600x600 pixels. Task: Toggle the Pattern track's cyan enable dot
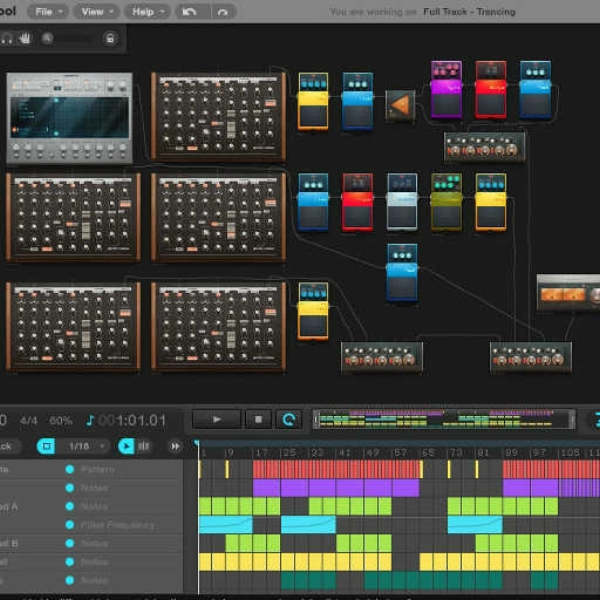pyautogui.click(x=70, y=469)
